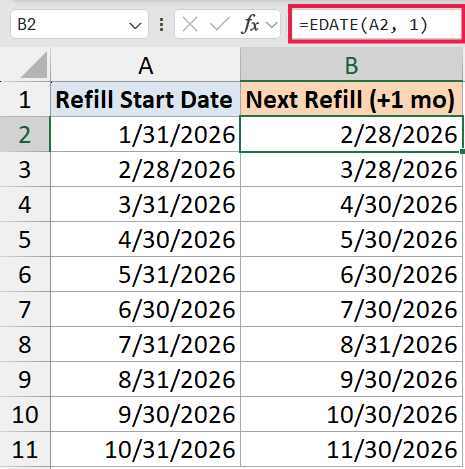Select row 7 header

pos(25,309)
